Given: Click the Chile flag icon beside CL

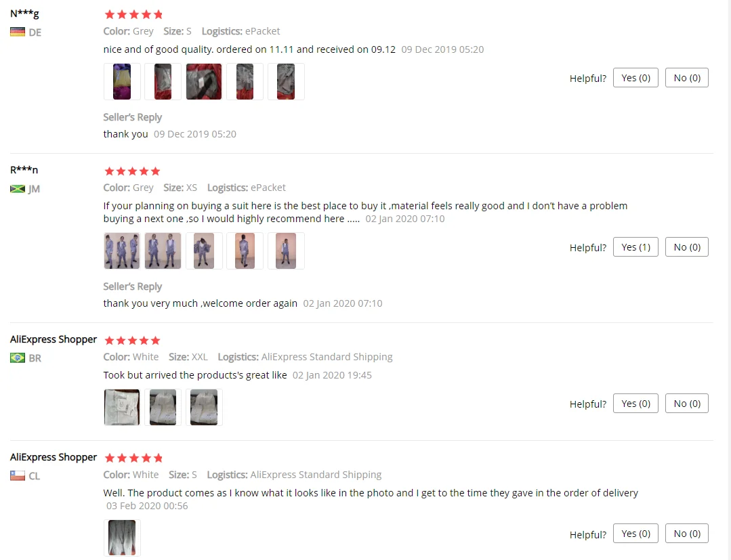Looking at the screenshot, I should coord(17,475).
